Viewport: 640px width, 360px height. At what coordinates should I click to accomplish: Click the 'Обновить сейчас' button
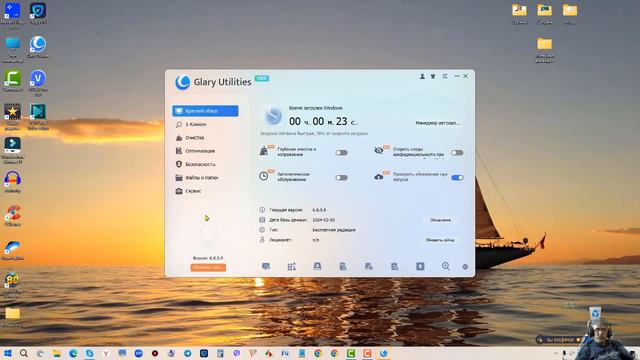[x=440, y=240]
